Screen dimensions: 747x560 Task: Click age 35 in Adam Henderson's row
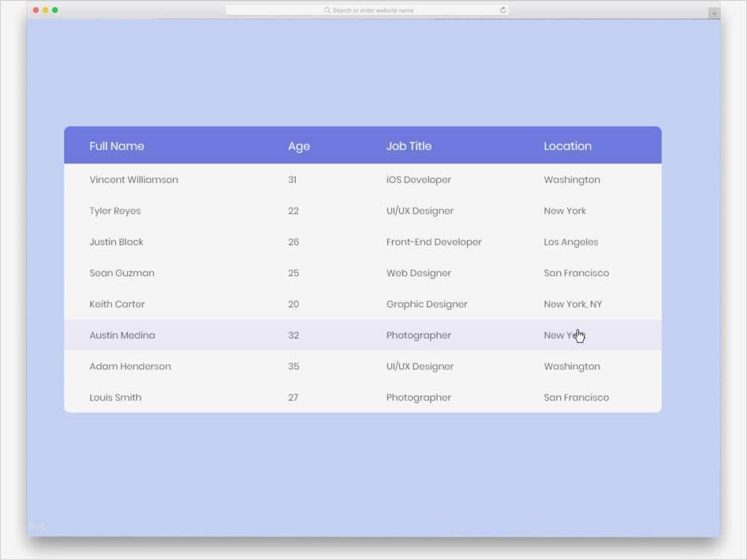tap(294, 366)
